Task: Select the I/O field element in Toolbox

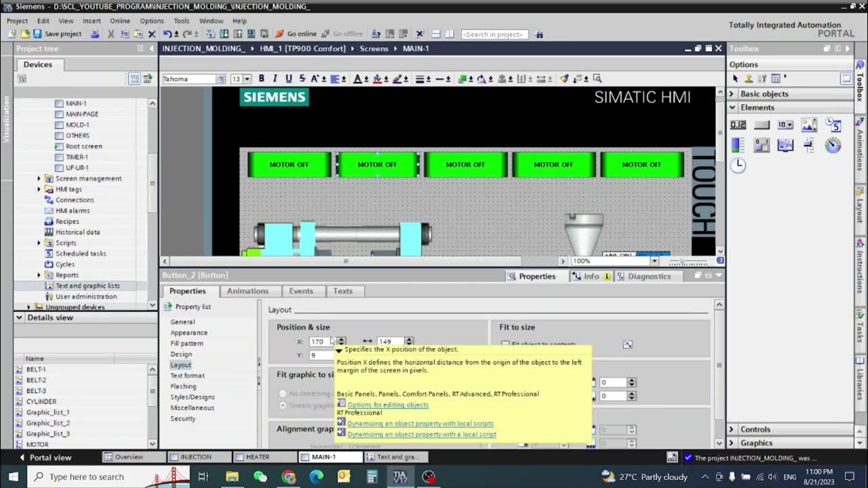Action: pos(738,125)
